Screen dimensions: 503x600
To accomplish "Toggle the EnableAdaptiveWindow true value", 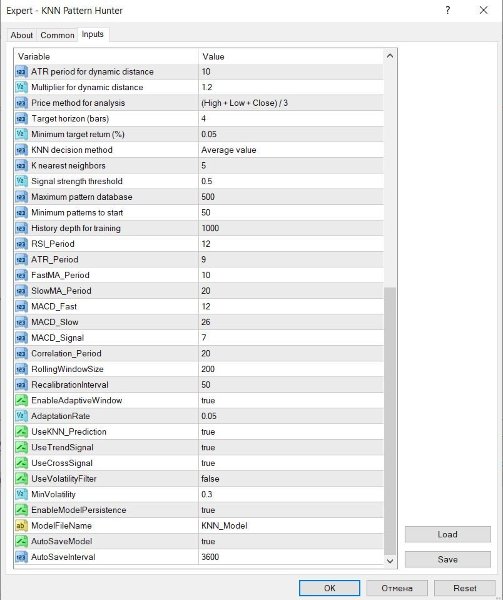I will point(291,400).
